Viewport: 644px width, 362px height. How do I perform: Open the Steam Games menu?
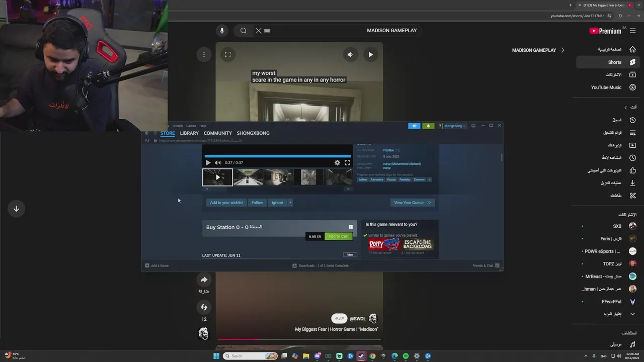pos(191,126)
